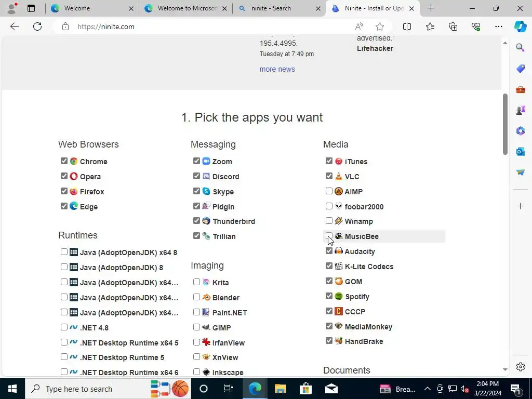Uncheck the MediaMonkey checkbox
This screenshot has height=399, width=532.
click(329, 326)
